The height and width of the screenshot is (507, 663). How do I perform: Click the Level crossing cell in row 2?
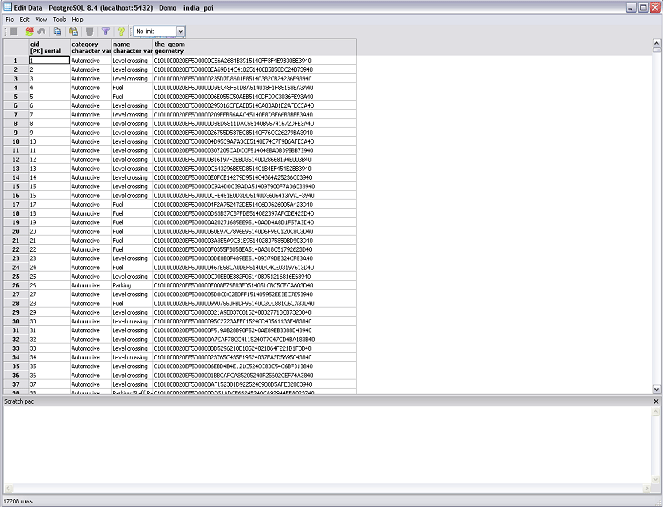(132, 69)
